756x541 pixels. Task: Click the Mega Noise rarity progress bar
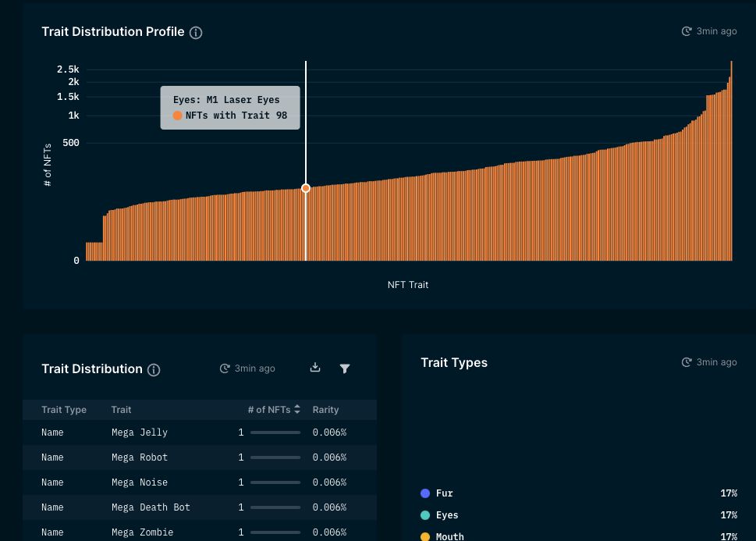[275, 482]
